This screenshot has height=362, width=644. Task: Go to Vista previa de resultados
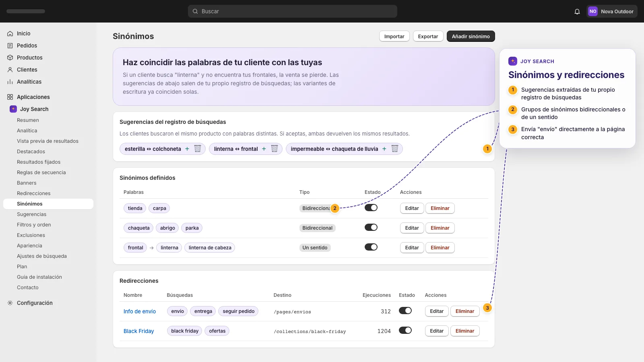[48, 141]
